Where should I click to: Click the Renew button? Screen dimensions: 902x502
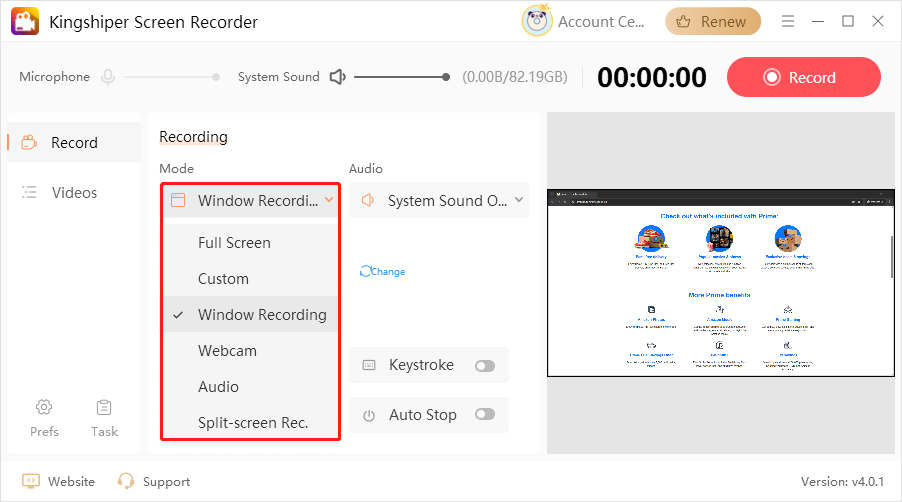tap(713, 22)
